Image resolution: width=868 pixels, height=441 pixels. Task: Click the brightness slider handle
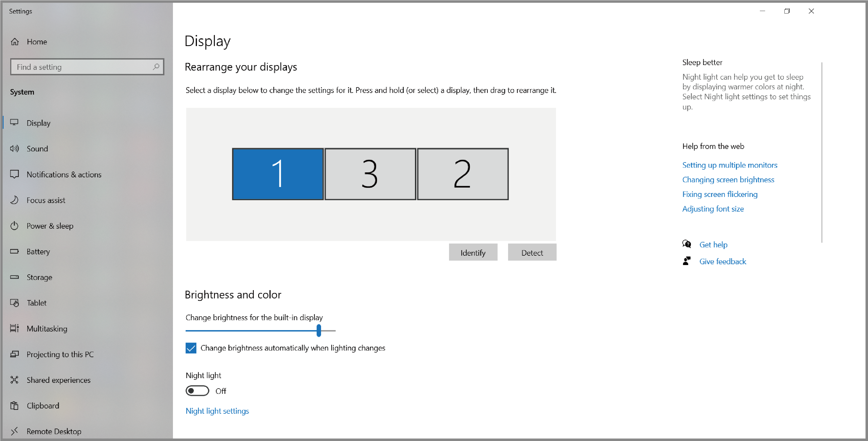point(319,330)
